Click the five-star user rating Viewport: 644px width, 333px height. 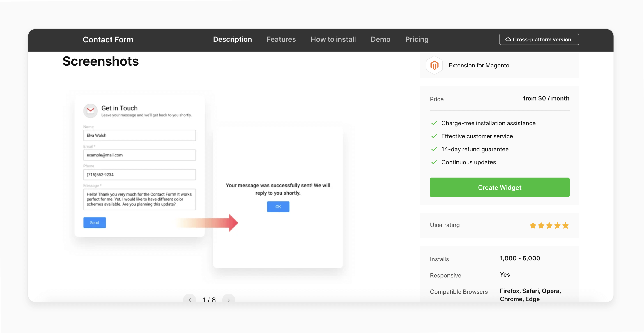[x=549, y=226]
